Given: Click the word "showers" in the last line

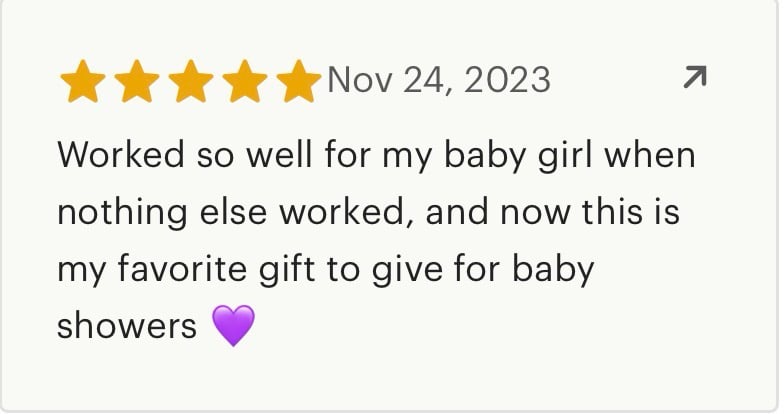Looking at the screenshot, I should pyautogui.click(x=127, y=327).
